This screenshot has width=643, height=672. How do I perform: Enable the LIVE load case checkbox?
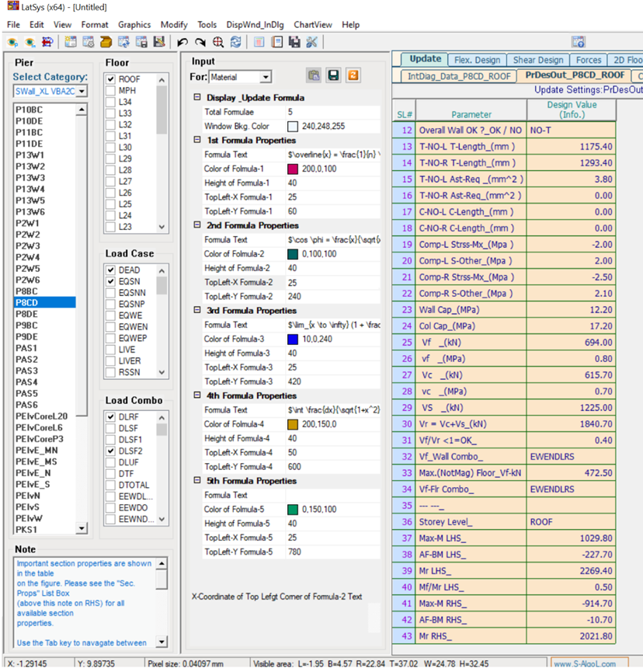click(x=111, y=350)
